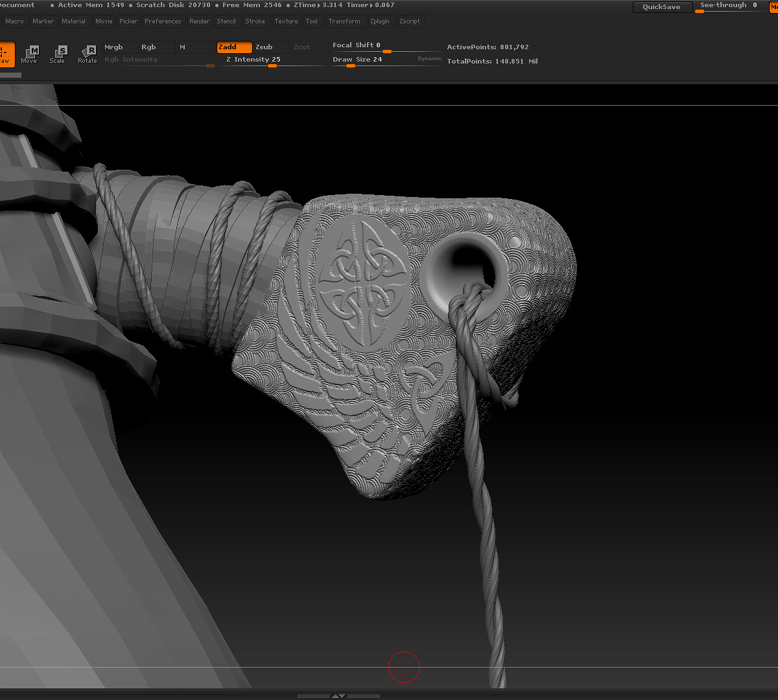This screenshot has height=700, width=778.
Task: Enable the Zsub sculpt mode
Action: tap(272, 47)
